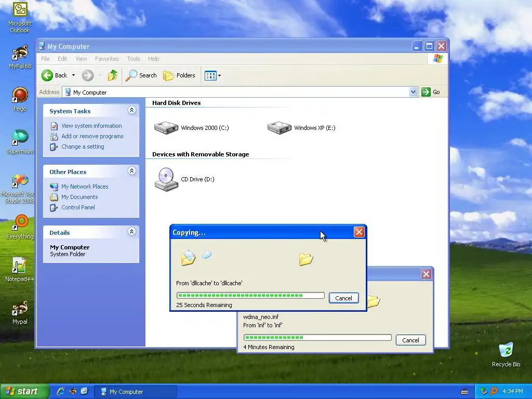Click '4 Minutes Remaining' text

(269, 347)
